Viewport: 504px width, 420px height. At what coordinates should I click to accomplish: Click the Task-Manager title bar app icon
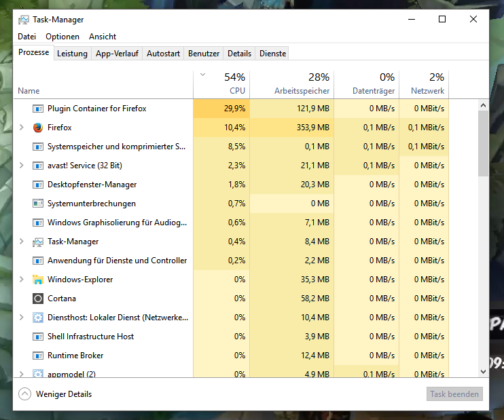point(24,20)
